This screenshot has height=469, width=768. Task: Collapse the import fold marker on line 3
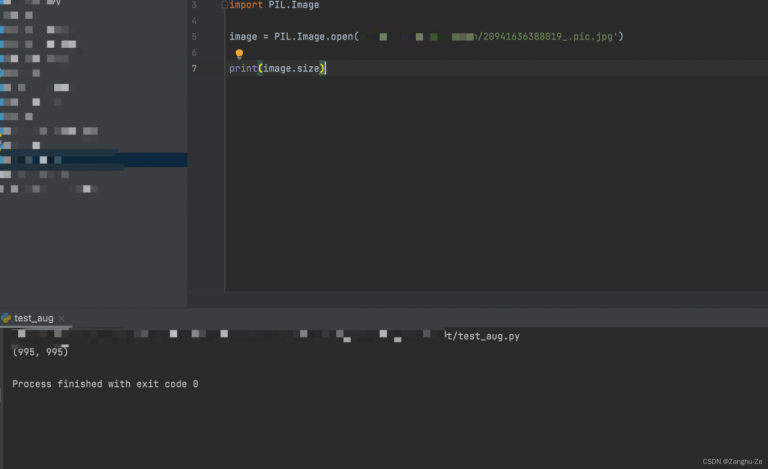(x=224, y=5)
